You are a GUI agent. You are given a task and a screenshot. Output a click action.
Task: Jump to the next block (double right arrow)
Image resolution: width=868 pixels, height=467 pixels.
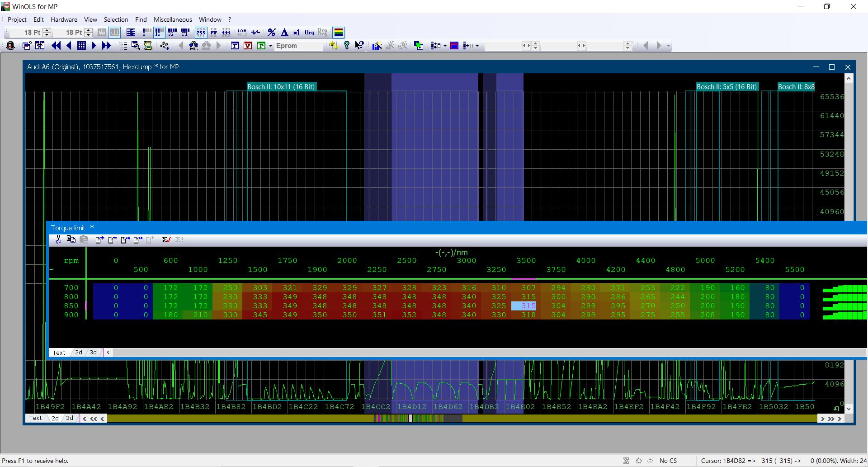point(106,45)
